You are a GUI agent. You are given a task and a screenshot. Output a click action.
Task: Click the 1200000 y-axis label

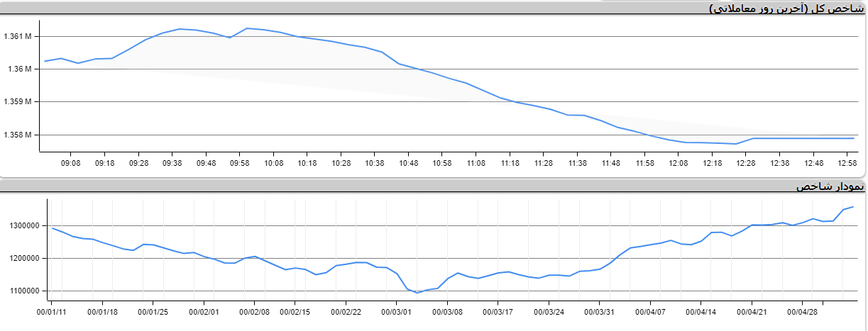23,259
